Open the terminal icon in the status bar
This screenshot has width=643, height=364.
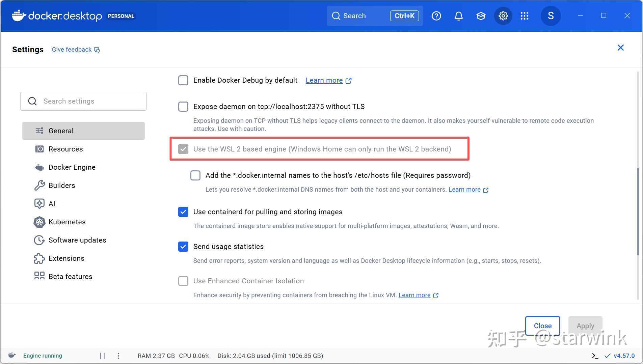(x=595, y=355)
